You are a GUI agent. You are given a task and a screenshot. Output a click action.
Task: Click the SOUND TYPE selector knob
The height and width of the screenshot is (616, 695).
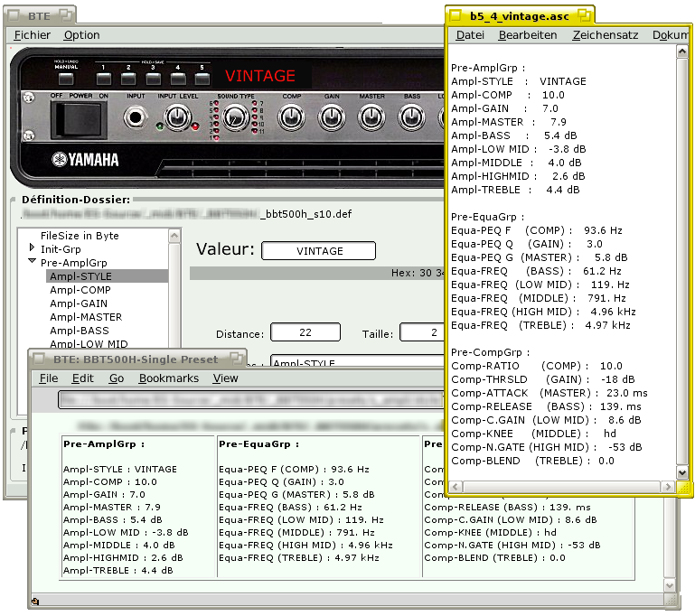pyautogui.click(x=235, y=117)
